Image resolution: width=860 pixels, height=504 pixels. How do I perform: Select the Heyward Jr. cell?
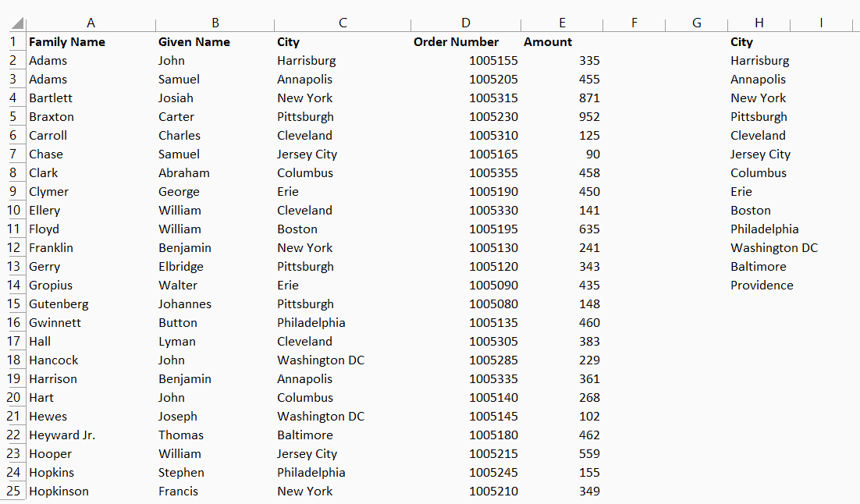coord(62,435)
